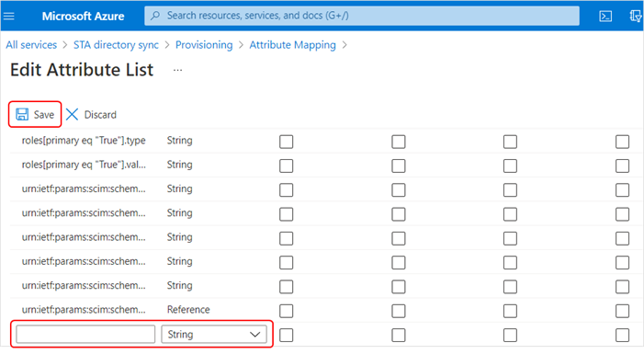Check first checkbox for roles type row
This screenshot has width=644, height=354.
click(x=287, y=142)
